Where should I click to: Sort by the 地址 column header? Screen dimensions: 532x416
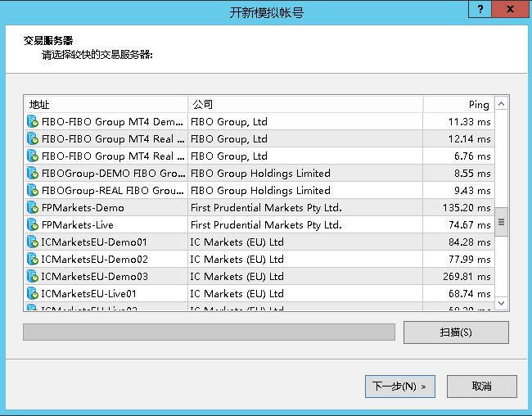click(x=106, y=104)
